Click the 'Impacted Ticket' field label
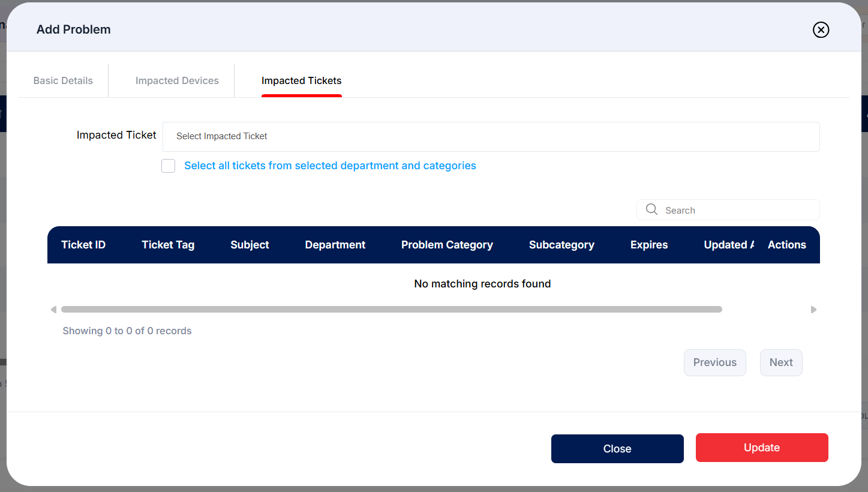The image size is (868, 492). [116, 135]
